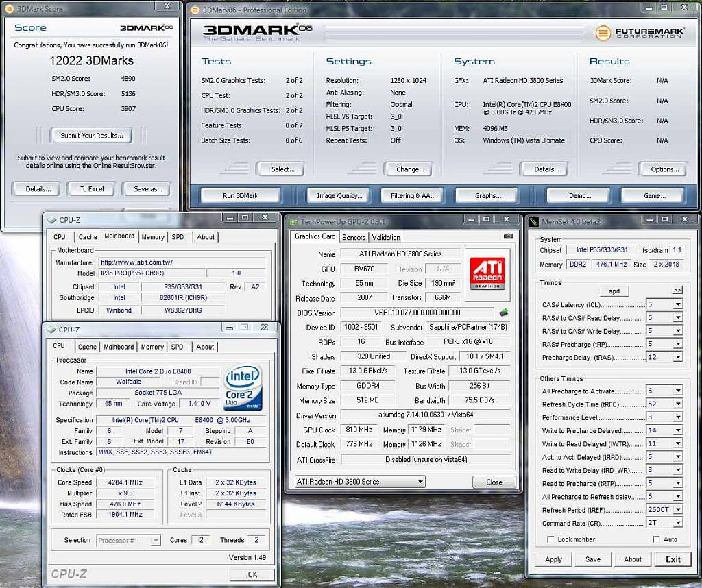Click the Driver Version field in GPU-Z
This screenshot has width=702, height=588.
point(425,415)
